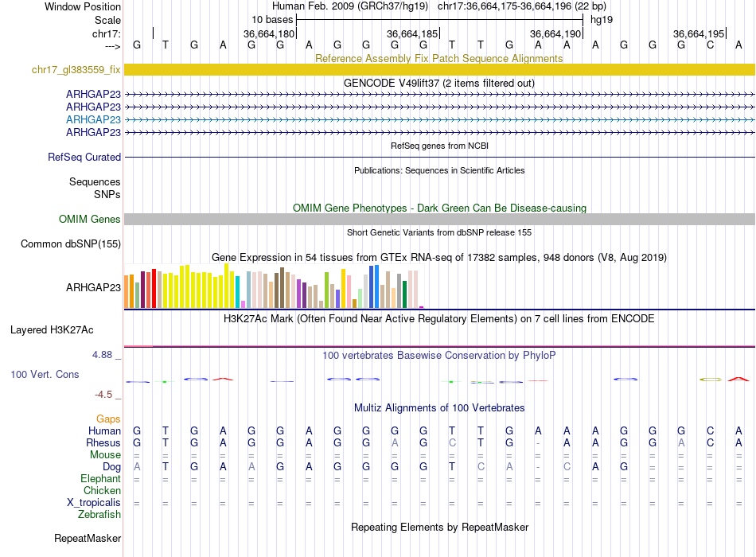Click the X_tropicalis species label
This screenshot has height=557, width=756.
(94, 503)
